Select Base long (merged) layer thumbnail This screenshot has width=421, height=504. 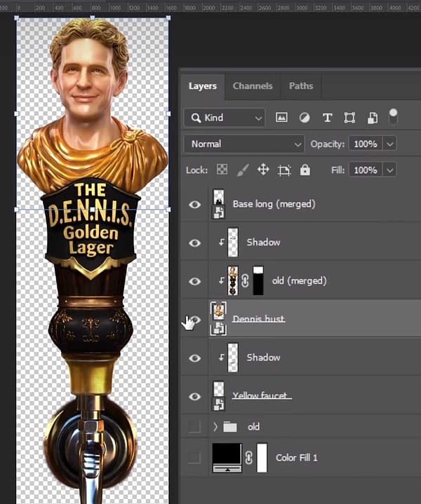click(218, 204)
